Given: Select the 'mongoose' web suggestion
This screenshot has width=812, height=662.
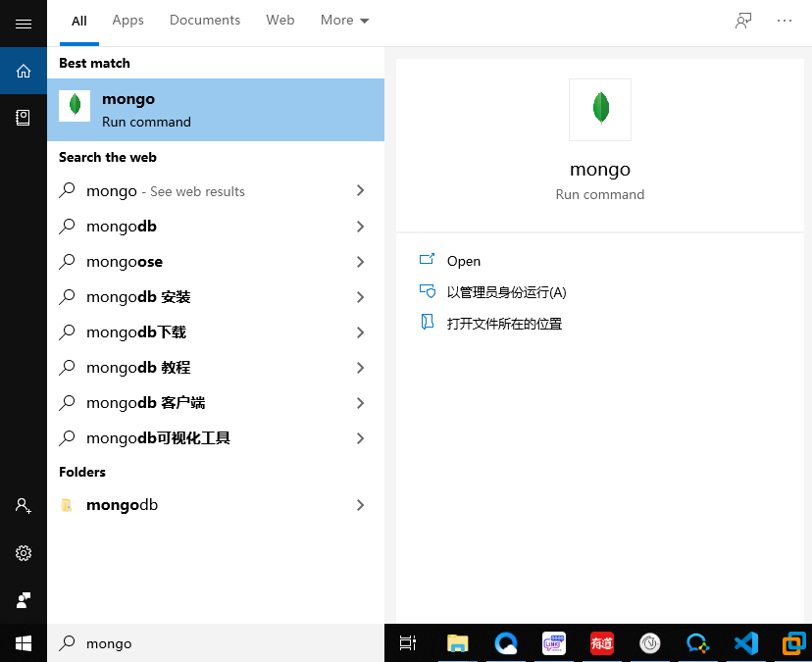Looking at the screenshot, I should point(216,262).
